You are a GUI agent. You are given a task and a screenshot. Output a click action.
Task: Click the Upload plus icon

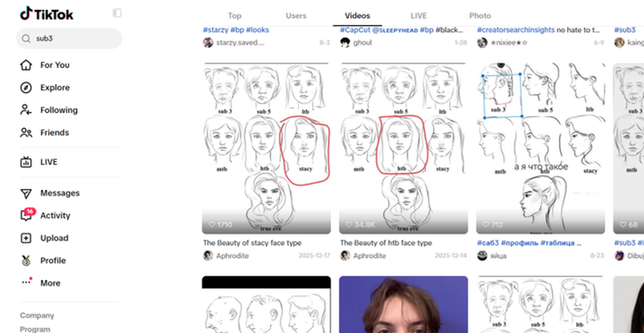tap(26, 238)
